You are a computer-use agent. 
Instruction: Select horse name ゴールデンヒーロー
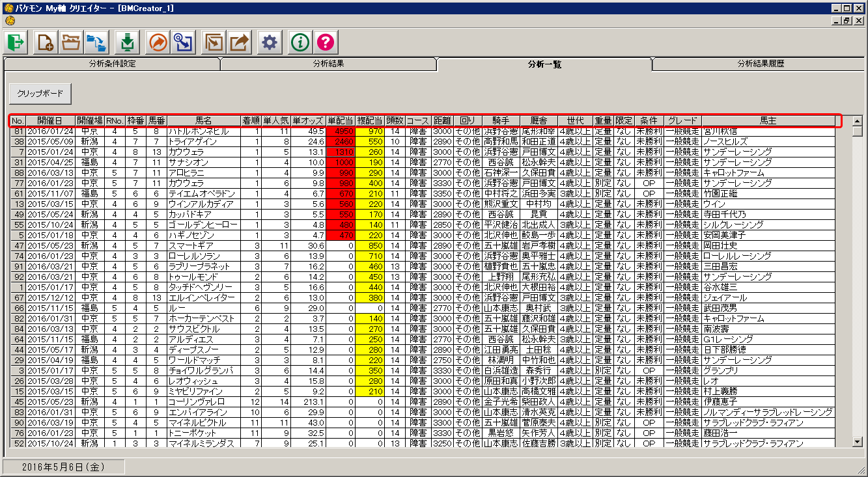point(203,225)
